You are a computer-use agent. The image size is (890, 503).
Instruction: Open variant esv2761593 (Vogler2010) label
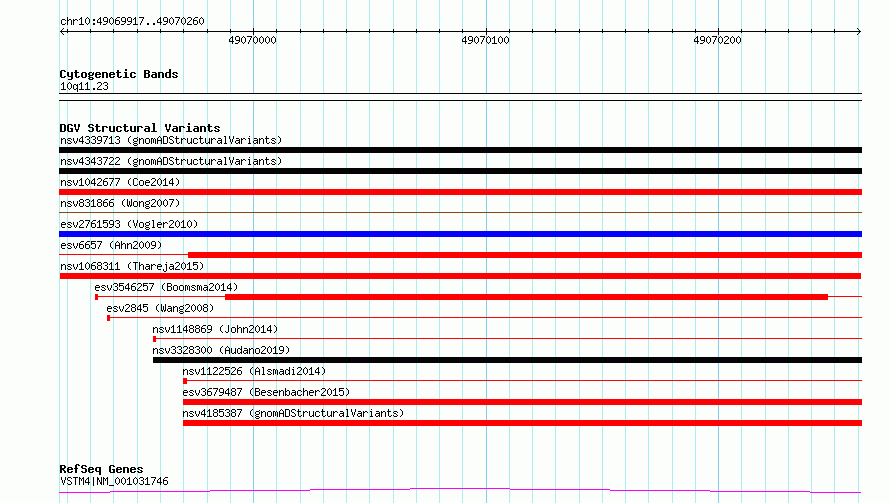point(129,224)
